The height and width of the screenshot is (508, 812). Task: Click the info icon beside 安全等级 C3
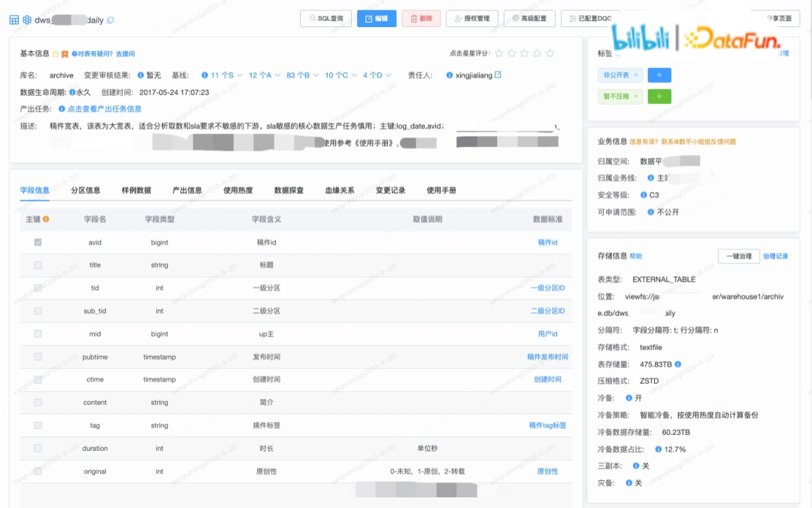click(642, 195)
